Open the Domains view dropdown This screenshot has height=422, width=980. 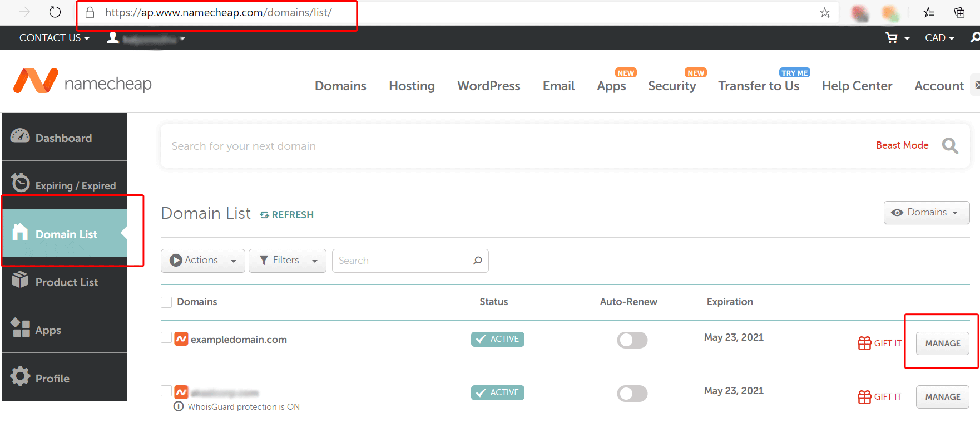pos(927,213)
